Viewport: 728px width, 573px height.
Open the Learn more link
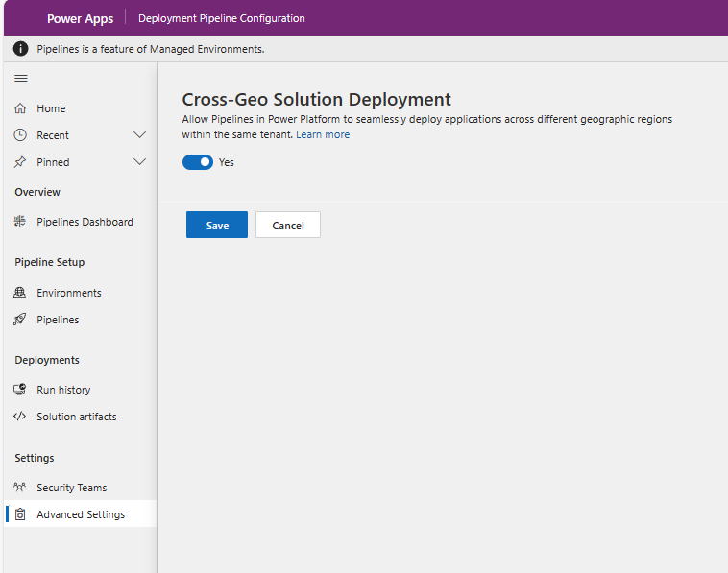pyautogui.click(x=323, y=134)
